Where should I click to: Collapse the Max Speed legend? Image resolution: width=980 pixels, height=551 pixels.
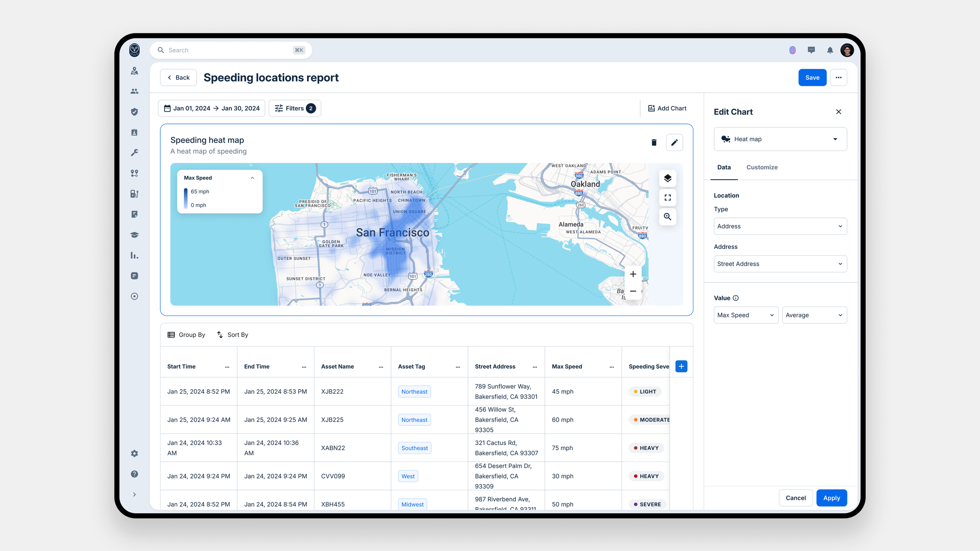point(252,178)
